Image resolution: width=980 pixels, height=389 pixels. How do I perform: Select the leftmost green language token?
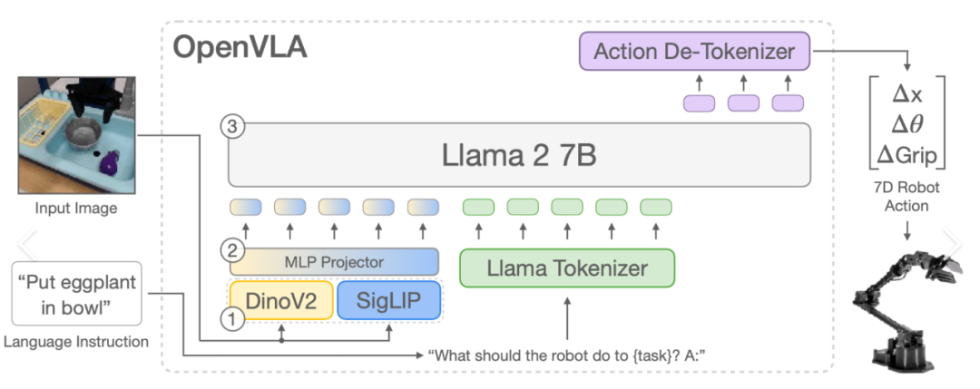pyautogui.click(x=480, y=207)
